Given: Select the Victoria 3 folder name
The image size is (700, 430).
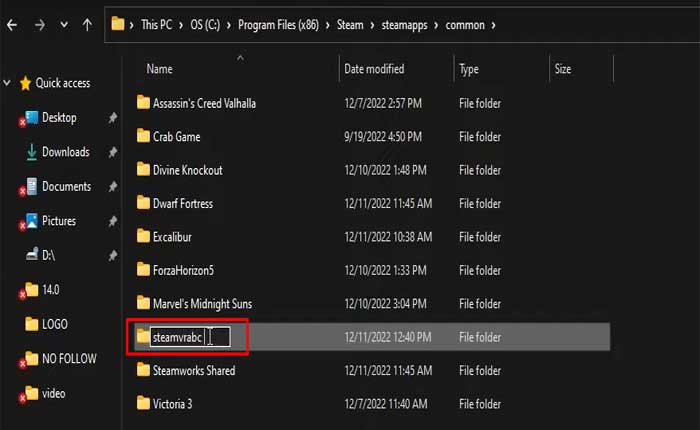Looking at the screenshot, I should 172,404.
